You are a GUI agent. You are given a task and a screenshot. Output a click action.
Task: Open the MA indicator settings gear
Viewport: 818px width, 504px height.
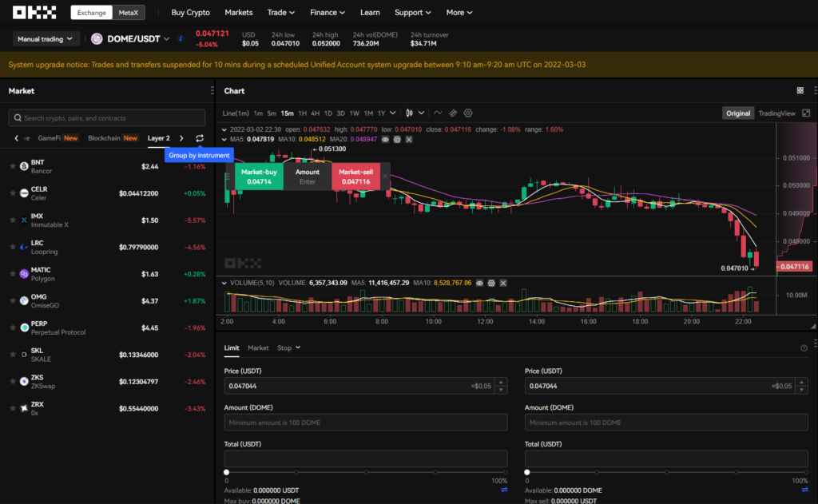pyautogui.click(x=397, y=139)
